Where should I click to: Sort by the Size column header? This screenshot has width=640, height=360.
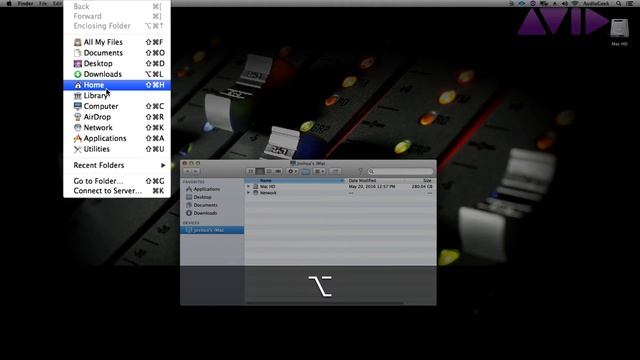pos(420,180)
